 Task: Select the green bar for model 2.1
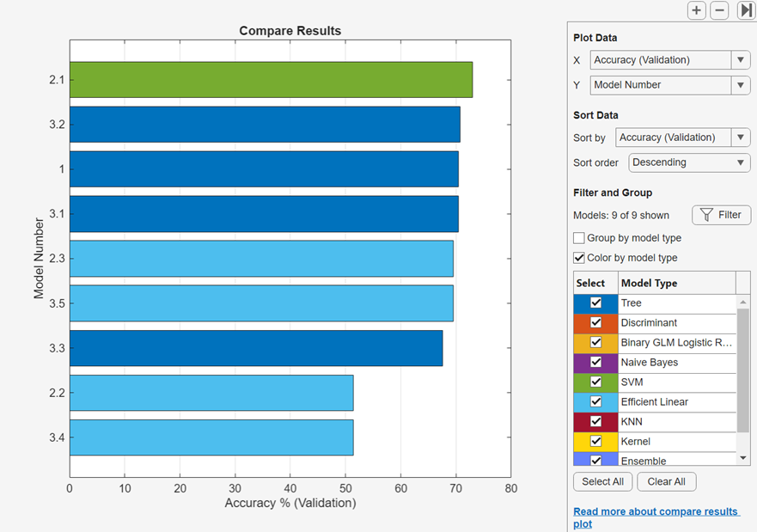[258, 79]
